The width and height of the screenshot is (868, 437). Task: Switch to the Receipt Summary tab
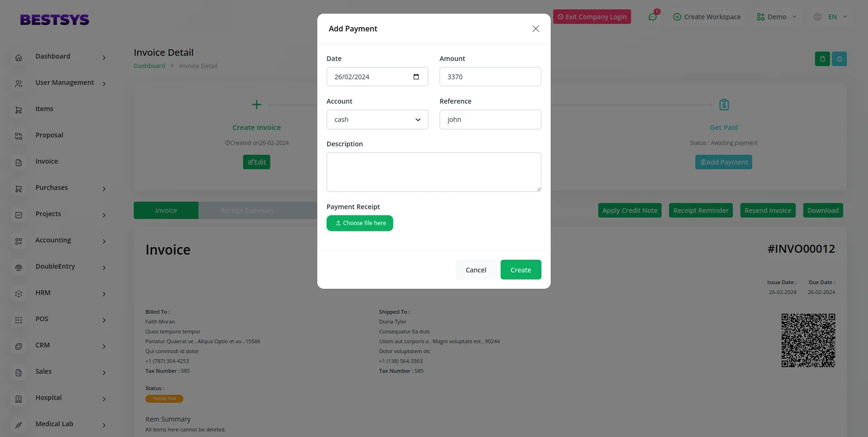247,210
